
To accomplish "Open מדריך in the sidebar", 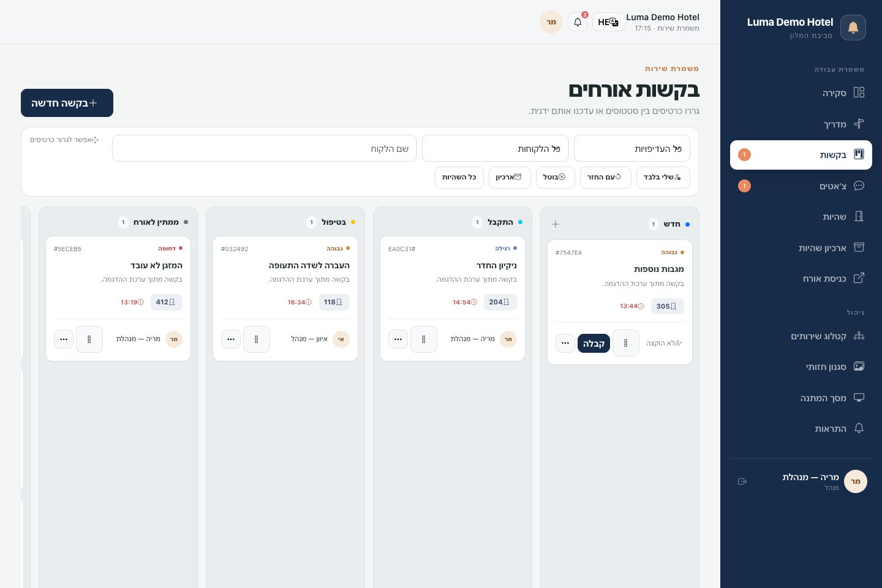I will click(x=801, y=124).
